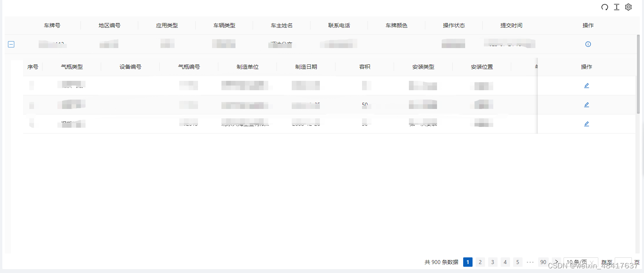This screenshot has height=273, width=644.
Task: Click the 操作状态 column header
Action: point(454,25)
